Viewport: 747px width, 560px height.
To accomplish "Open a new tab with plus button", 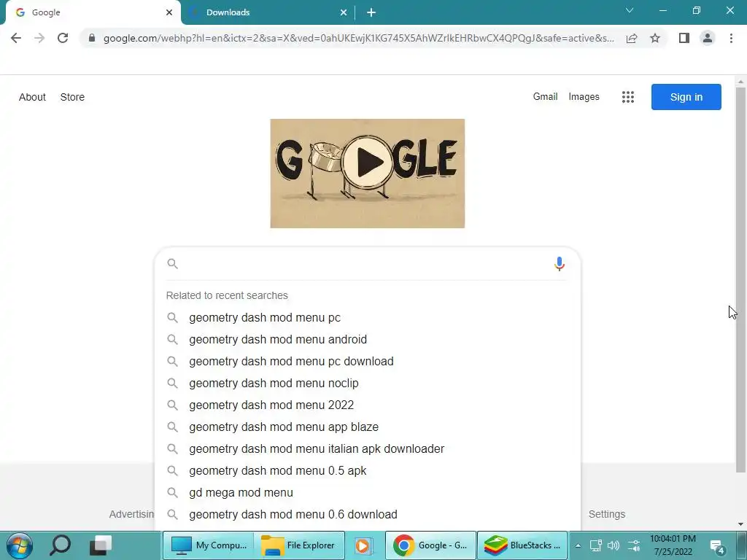I will [x=371, y=12].
